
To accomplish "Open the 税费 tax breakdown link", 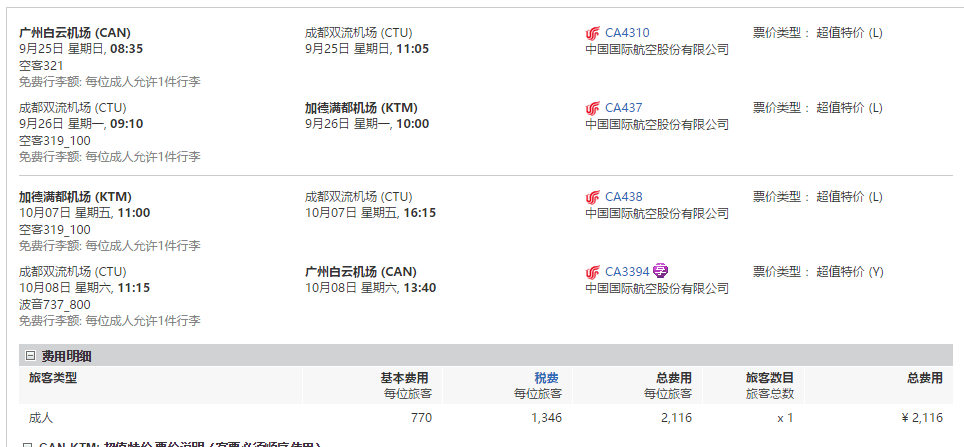I will 547,378.
